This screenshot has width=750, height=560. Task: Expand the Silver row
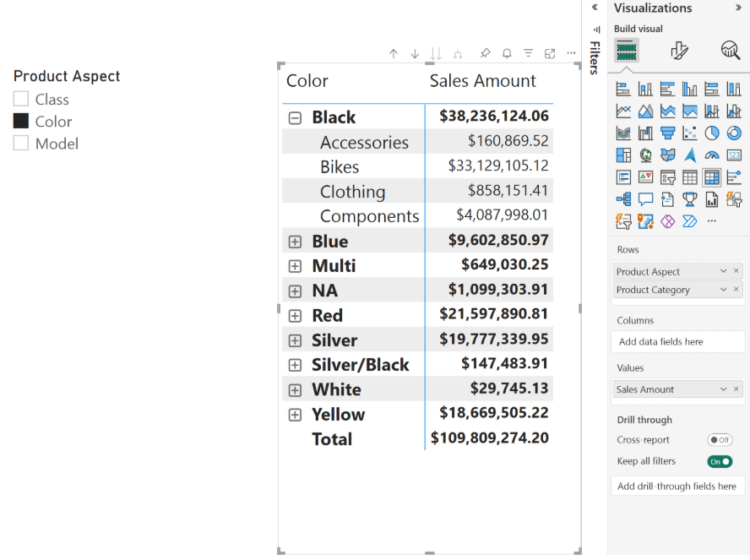(x=295, y=340)
